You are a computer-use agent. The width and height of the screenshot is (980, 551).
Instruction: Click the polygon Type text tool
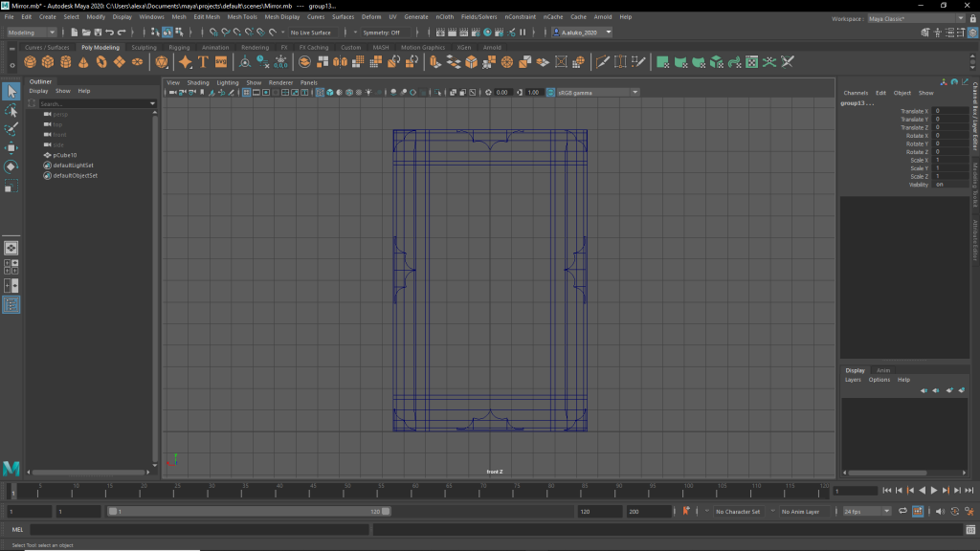click(203, 62)
